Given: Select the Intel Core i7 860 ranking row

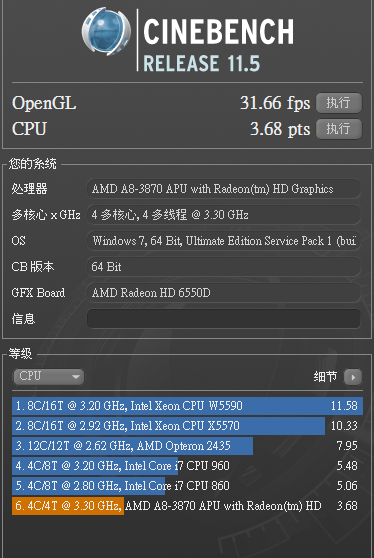Looking at the screenshot, I should [x=187, y=486].
